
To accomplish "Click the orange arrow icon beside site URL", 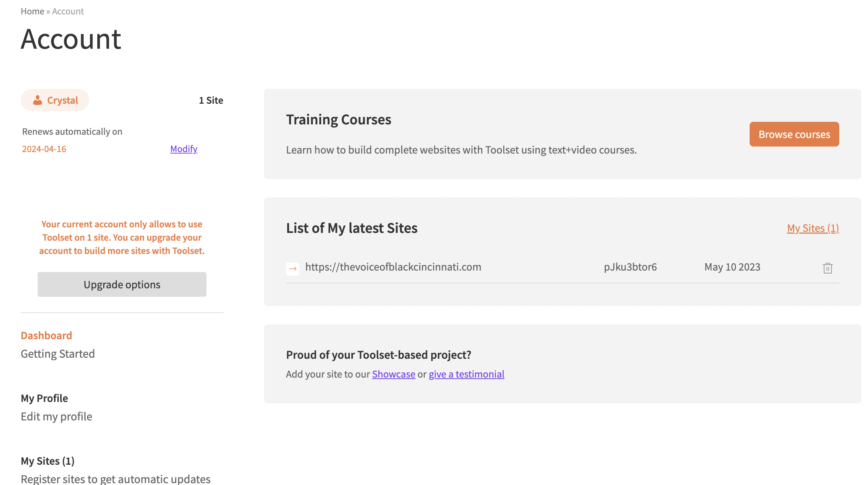I will pos(293,268).
